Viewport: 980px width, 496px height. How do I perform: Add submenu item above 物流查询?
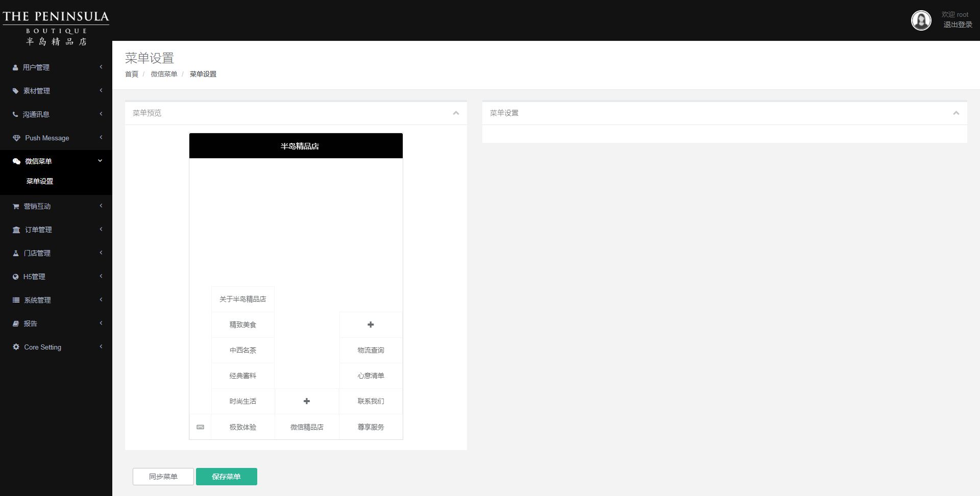click(x=371, y=325)
